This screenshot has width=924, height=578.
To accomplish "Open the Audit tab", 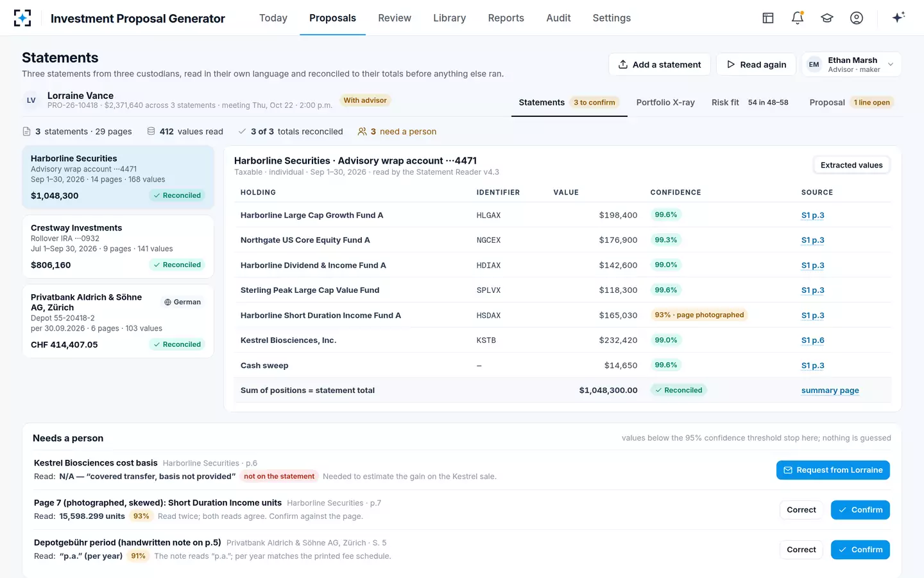I will [x=558, y=18].
